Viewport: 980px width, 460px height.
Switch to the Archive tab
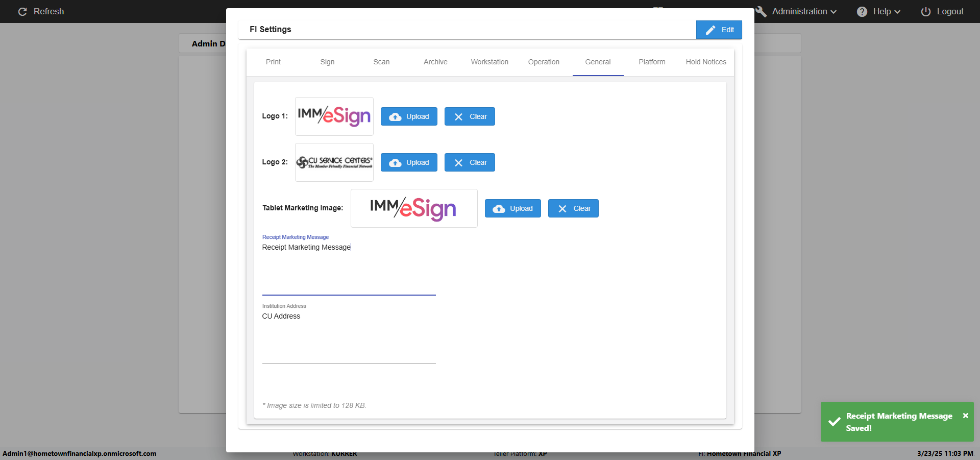(435, 62)
